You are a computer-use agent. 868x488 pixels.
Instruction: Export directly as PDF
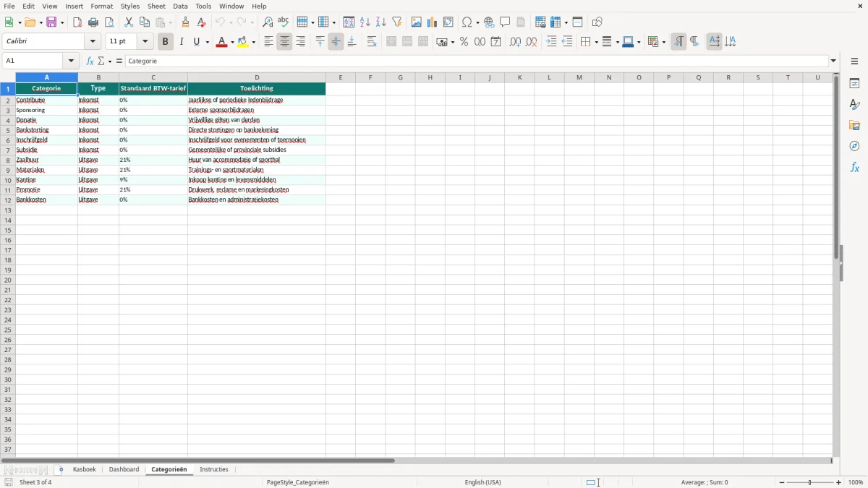pos(77,22)
